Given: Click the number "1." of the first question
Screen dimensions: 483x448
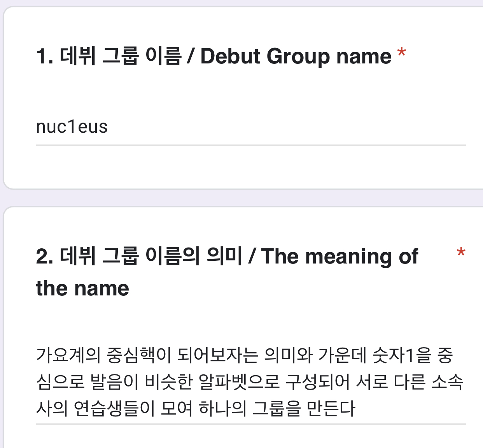Looking at the screenshot, I should (45, 56).
